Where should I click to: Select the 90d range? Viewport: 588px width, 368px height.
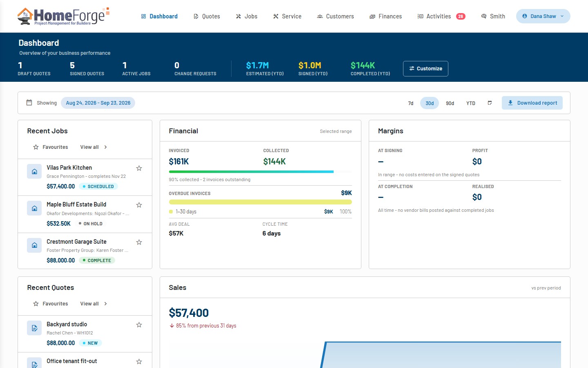pyautogui.click(x=450, y=103)
